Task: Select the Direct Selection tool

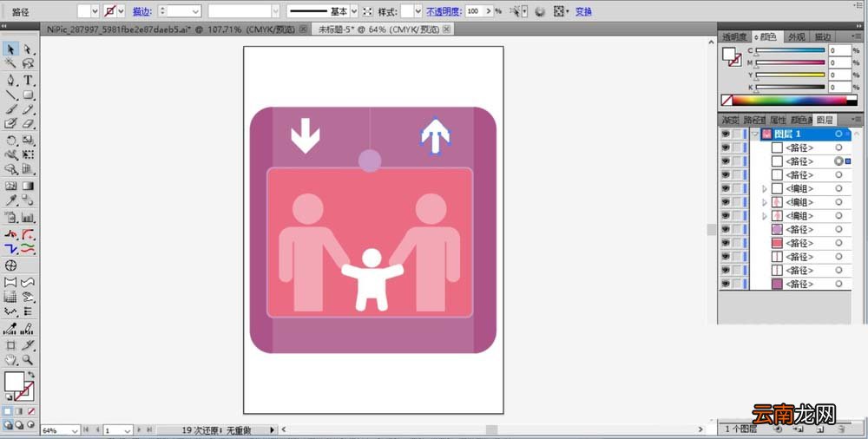Action: click(x=28, y=49)
